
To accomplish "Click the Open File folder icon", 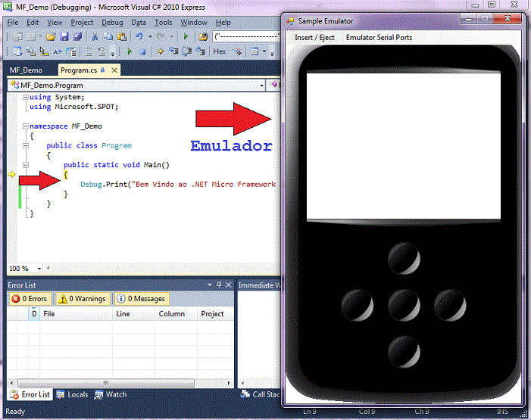I will [x=51, y=36].
